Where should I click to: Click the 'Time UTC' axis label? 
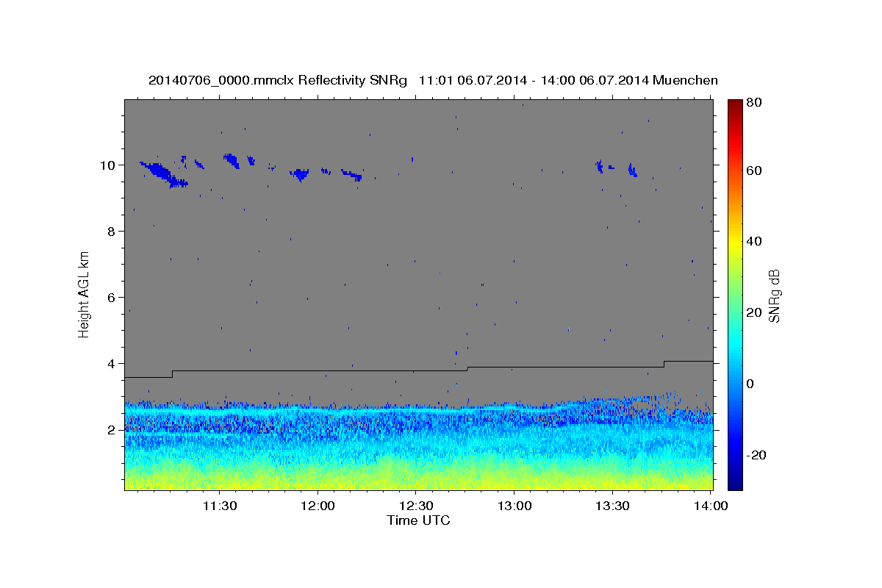pyautogui.click(x=418, y=520)
